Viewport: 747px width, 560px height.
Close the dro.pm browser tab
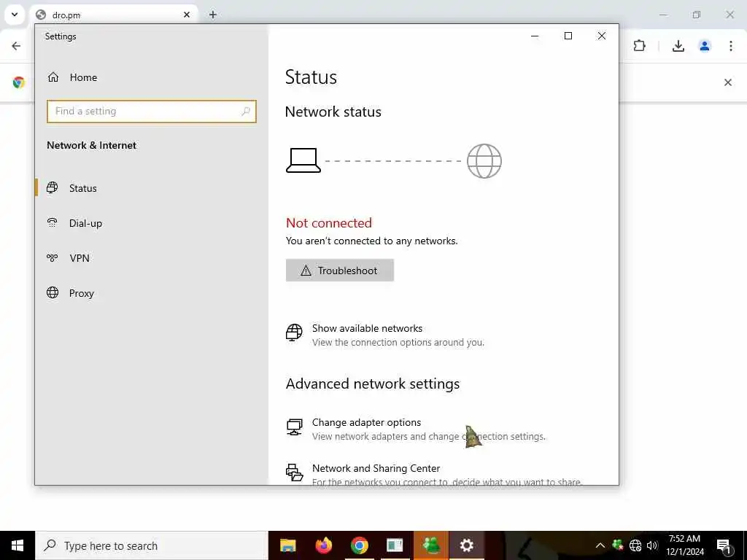click(x=187, y=15)
